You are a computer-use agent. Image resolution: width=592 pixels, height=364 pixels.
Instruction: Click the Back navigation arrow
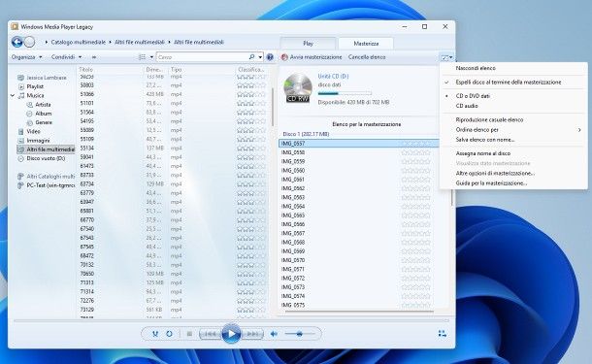point(17,42)
